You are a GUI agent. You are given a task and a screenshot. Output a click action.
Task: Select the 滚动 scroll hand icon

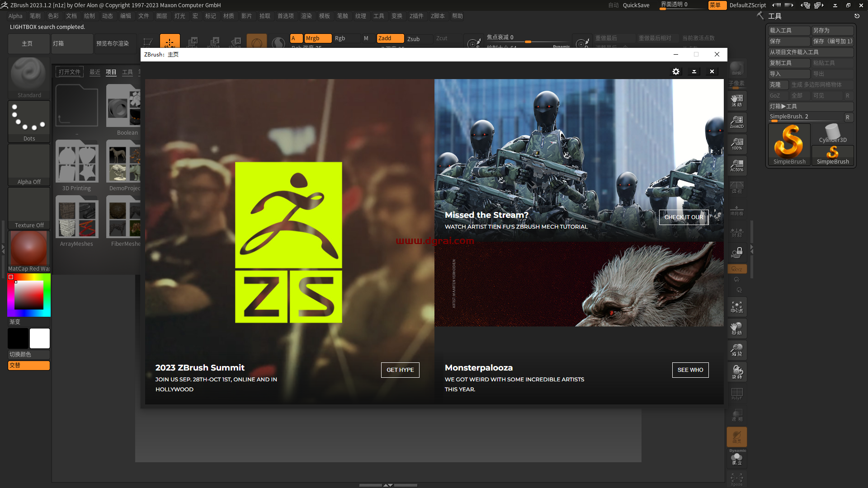(x=737, y=100)
